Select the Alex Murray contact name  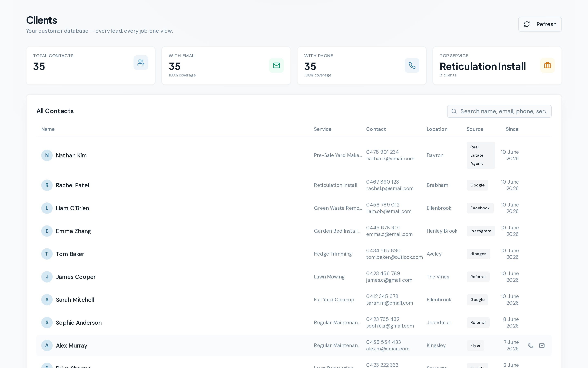(71, 345)
